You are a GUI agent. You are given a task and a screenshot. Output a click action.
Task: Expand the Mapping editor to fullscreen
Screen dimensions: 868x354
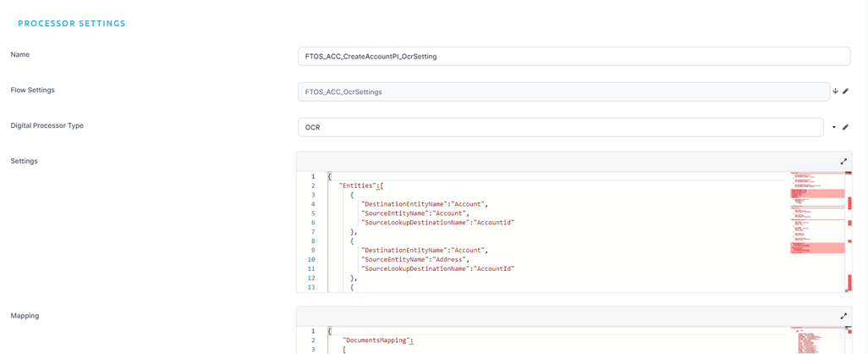tap(843, 316)
